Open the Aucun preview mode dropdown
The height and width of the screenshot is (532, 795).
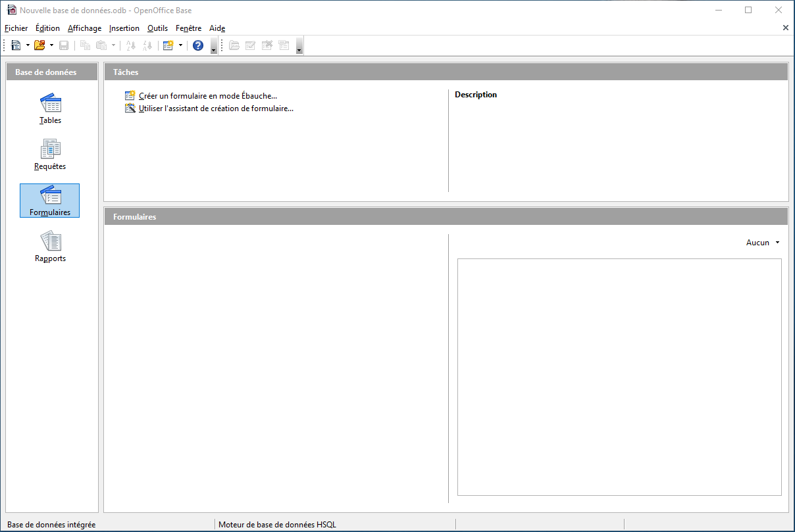[762, 243]
